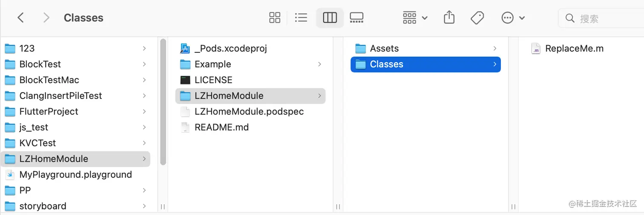644x215 pixels.
Task: Click the chevron on the Classes row
Action: (494, 64)
